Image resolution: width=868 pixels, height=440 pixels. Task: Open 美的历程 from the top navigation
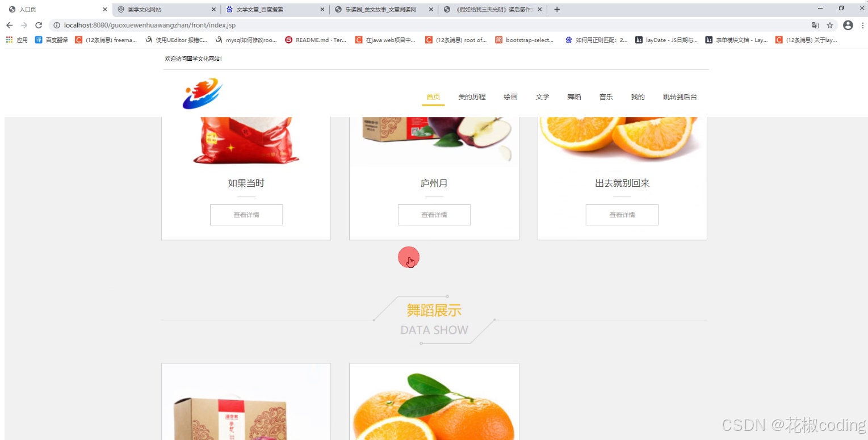(471, 97)
